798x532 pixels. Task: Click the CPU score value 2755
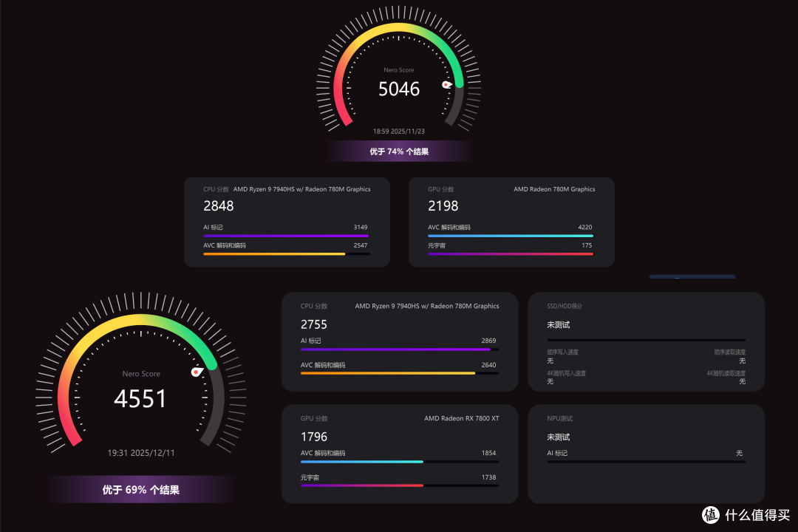[313, 324]
